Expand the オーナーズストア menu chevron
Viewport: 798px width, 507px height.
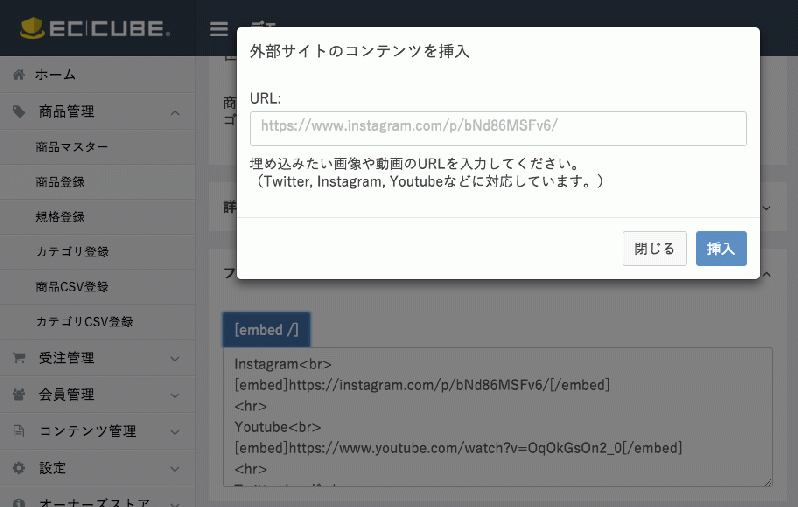175,503
